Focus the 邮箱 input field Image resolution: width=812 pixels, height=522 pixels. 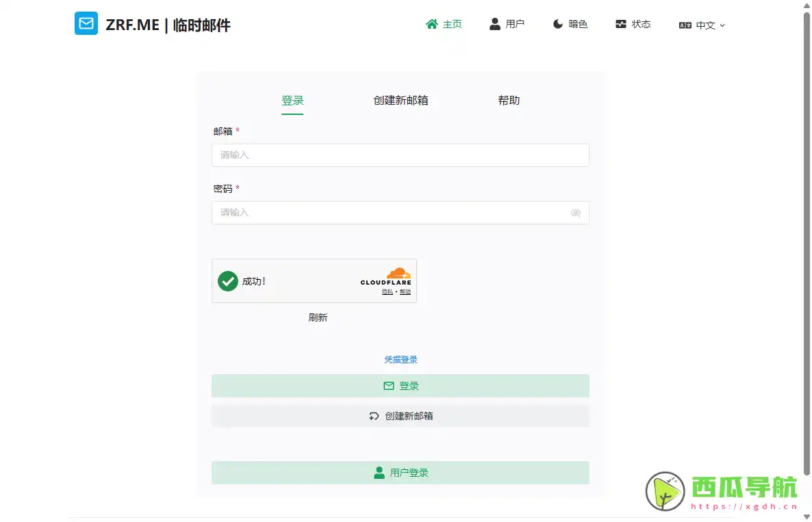(401, 155)
